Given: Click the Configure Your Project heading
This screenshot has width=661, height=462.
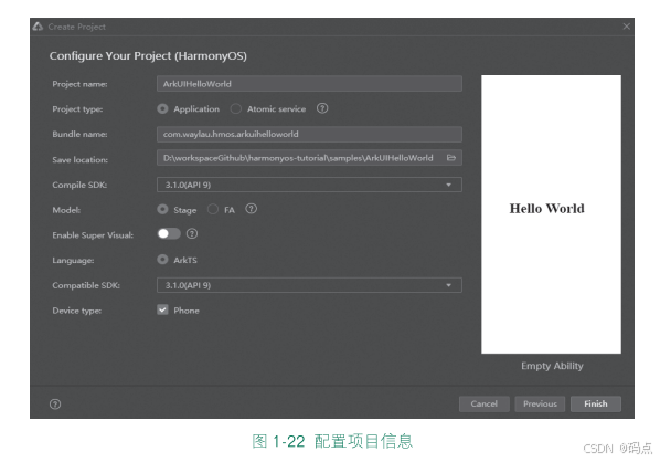Looking at the screenshot, I should [148, 56].
